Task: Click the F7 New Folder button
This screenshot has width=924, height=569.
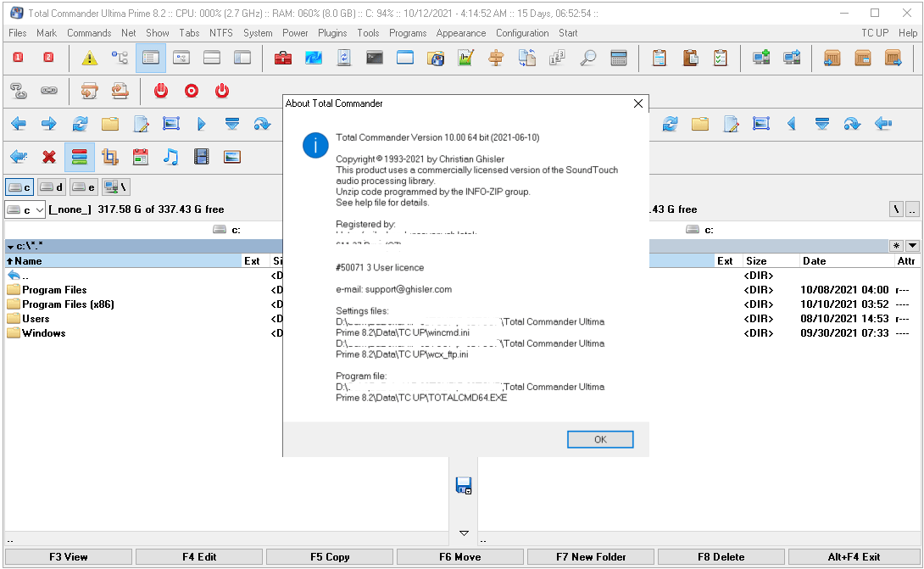Action: tap(591, 556)
